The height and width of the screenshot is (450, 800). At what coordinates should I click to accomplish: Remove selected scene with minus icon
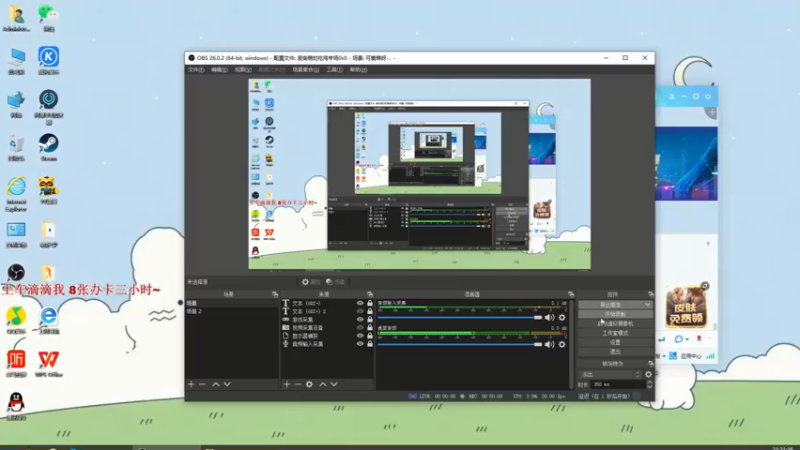(x=203, y=384)
